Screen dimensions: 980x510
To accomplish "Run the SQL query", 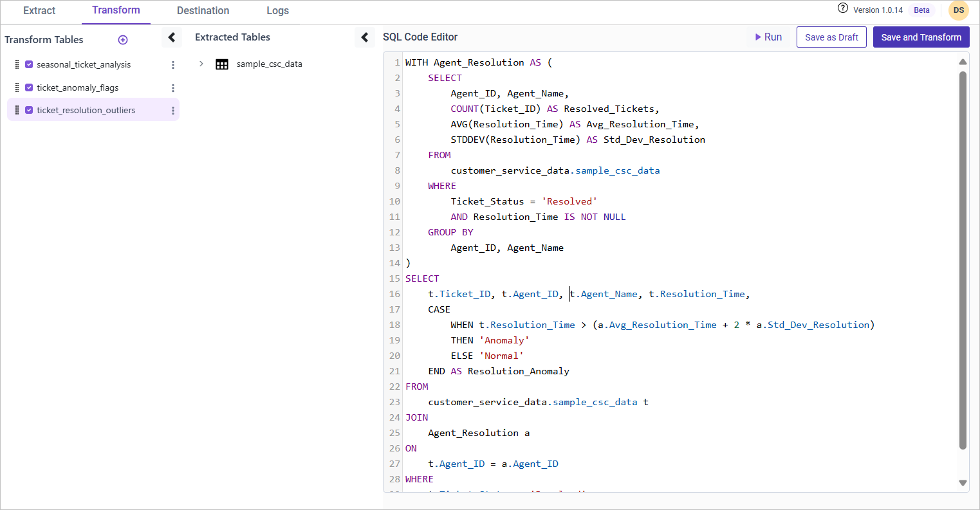I will tap(768, 37).
